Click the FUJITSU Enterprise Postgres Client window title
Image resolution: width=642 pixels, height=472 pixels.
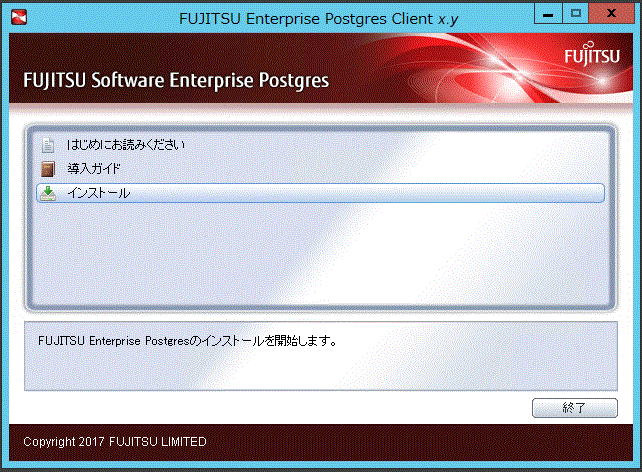click(319, 19)
